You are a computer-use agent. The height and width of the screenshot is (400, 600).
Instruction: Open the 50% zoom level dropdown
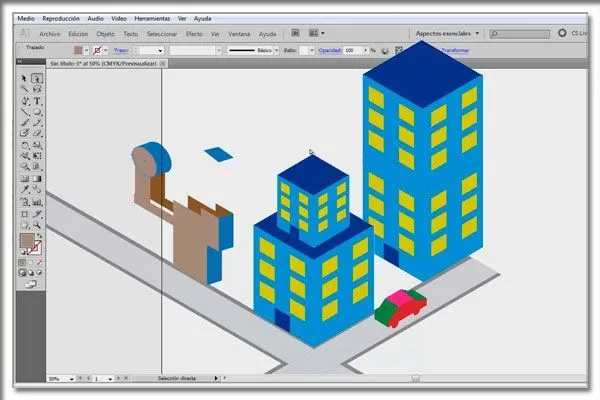pos(71,379)
